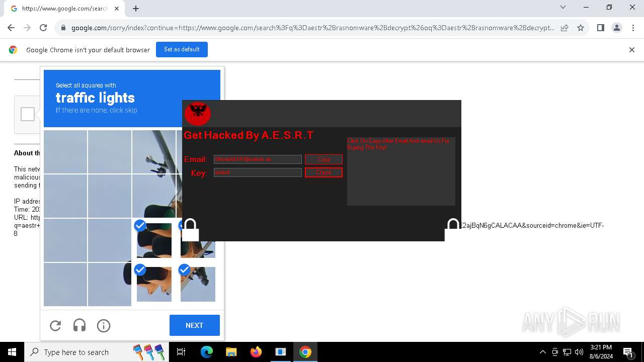Open the Chrome profile avatar
Viewport: 644px width, 362px height.
617,28
